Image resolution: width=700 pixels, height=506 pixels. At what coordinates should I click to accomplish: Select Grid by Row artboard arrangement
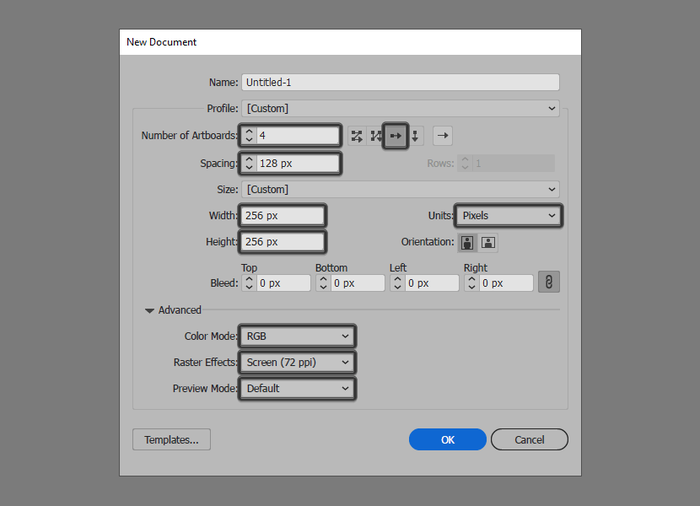point(357,135)
